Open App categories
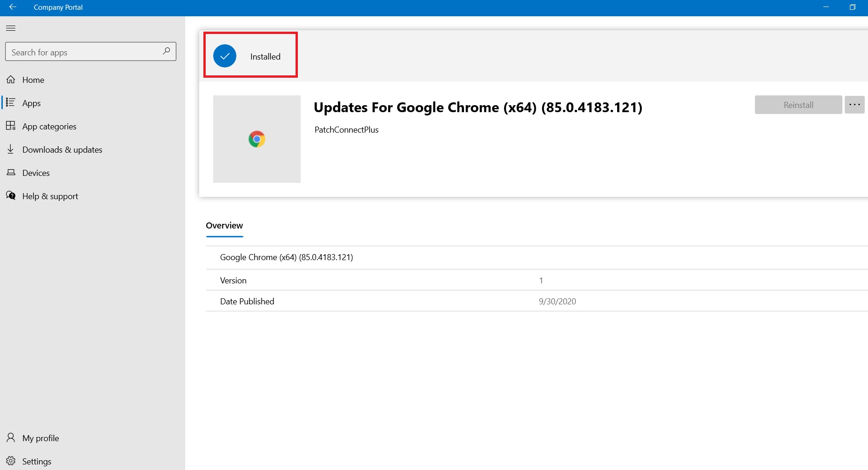This screenshot has width=868, height=470. [49, 127]
